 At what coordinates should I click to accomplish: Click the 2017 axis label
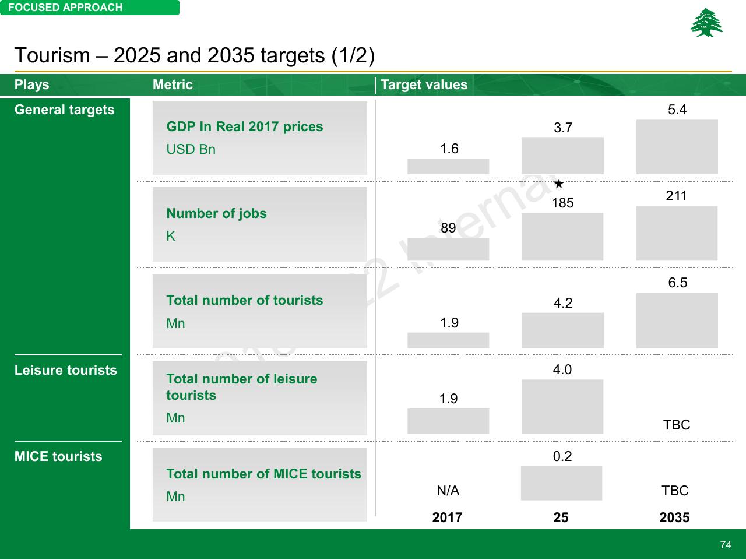[x=447, y=517]
